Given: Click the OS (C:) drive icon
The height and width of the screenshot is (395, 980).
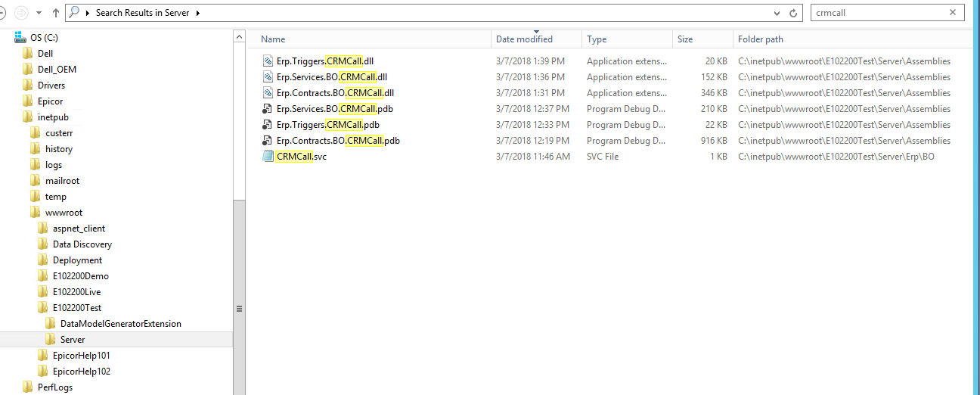Looking at the screenshot, I should click(20, 37).
